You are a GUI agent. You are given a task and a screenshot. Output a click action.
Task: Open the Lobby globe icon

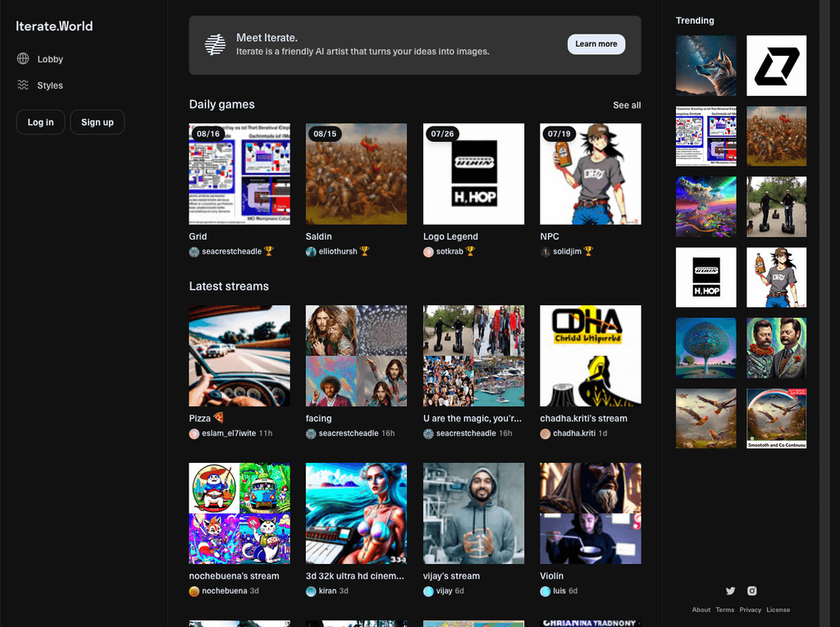(22, 58)
